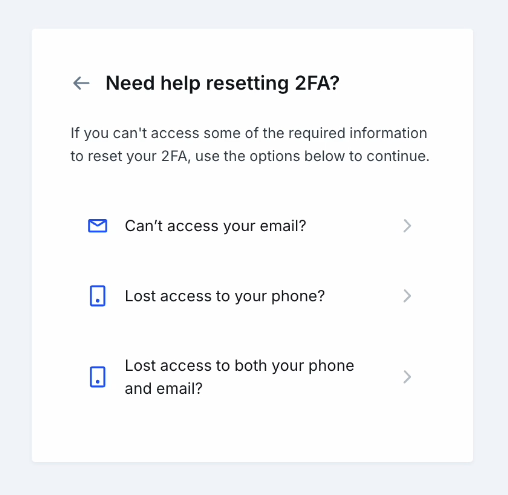Click the back arrow beside the heading

(81, 83)
